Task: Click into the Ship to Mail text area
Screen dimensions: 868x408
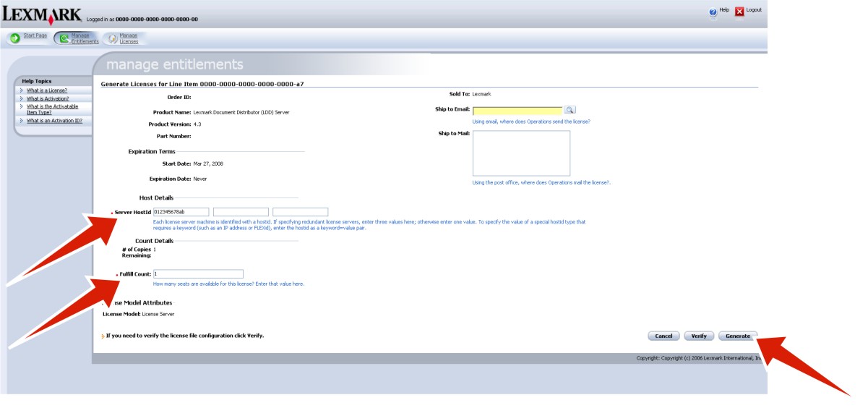Action: pyautogui.click(x=521, y=153)
